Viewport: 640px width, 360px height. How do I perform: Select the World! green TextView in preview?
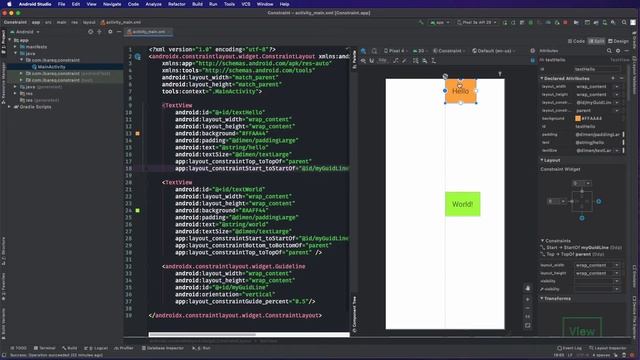(x=462, y=204)
